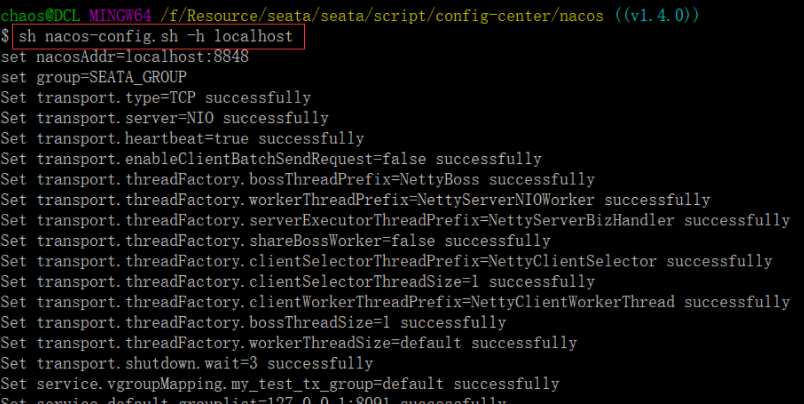Click the transport.server=NIO line

click(x=165, y=118)
